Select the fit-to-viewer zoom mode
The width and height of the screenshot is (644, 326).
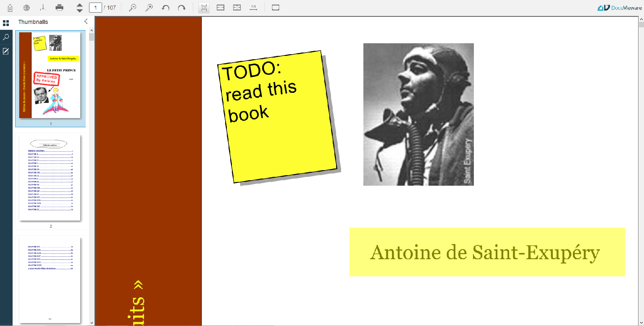point(237,8)
